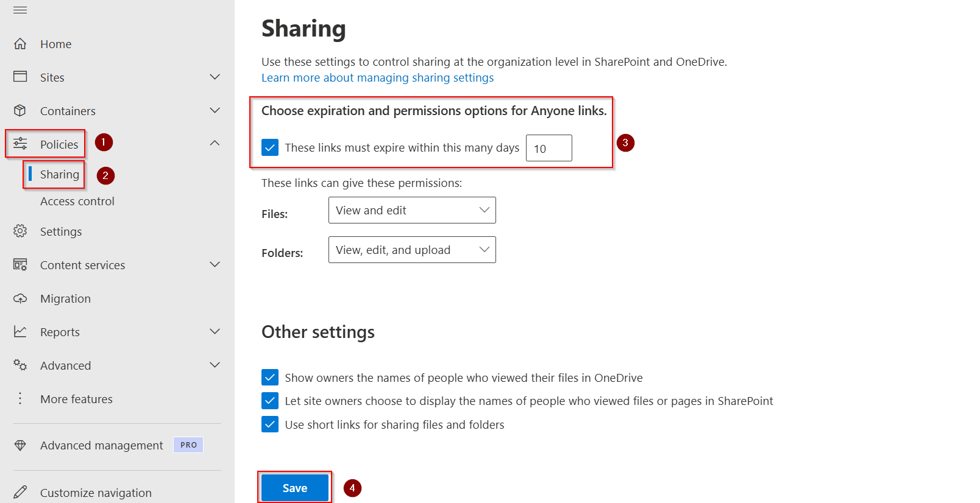
Task: Click the Content services icon
Action: click(x=20, y=265)
